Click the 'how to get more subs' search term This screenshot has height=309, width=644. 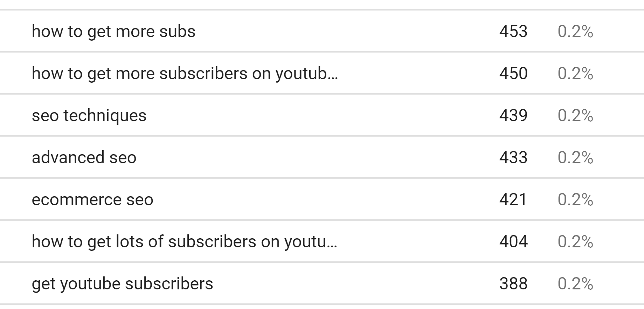tap(113, 32)
